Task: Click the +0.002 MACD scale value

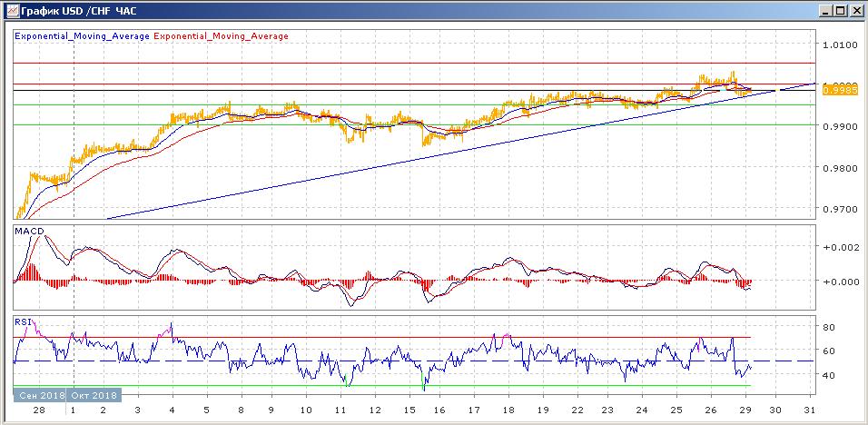Action: [x=841, y=247]
